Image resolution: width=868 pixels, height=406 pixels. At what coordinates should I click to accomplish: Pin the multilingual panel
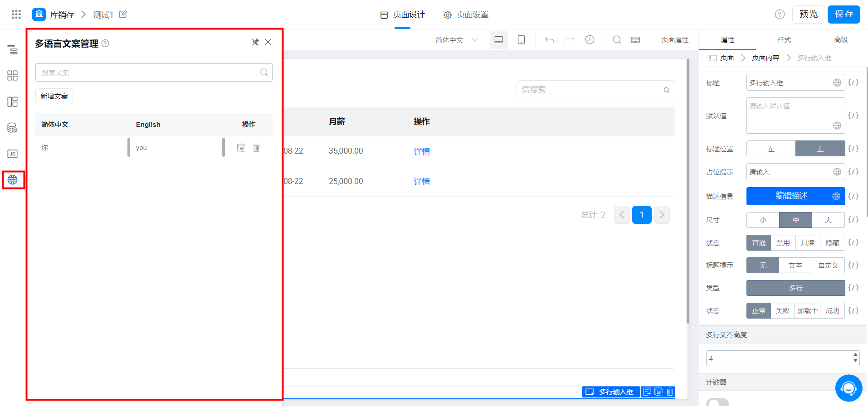click(x=255, y=42)
